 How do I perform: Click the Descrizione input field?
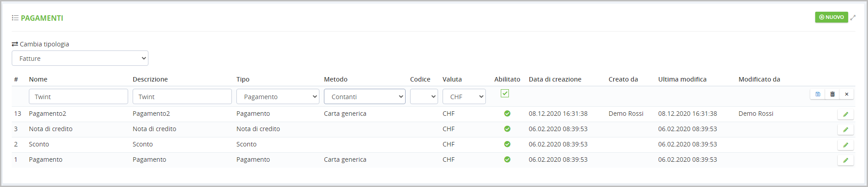click(x=182, y=96)
